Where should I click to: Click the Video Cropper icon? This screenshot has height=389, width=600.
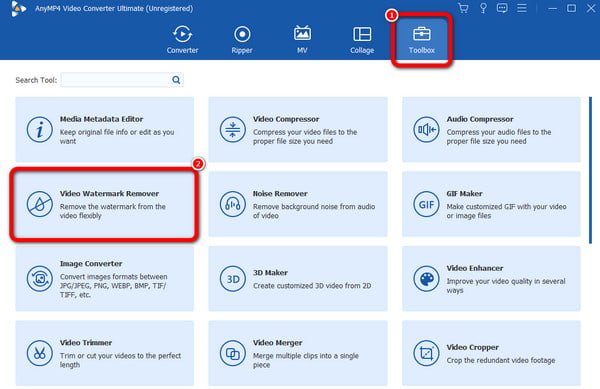426,353
